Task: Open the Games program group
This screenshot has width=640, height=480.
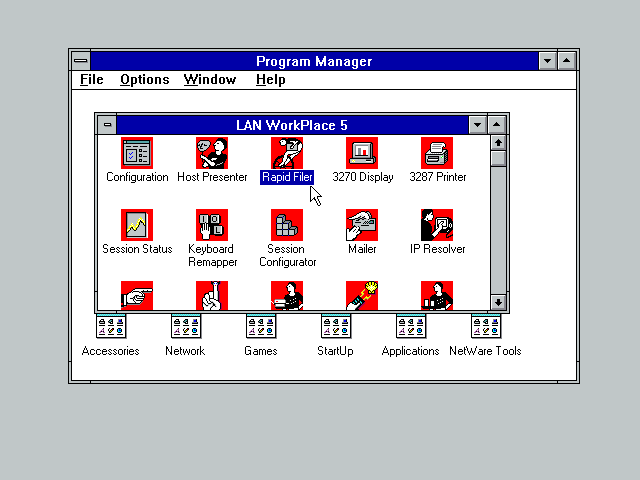Action: [x=261, y=326]
